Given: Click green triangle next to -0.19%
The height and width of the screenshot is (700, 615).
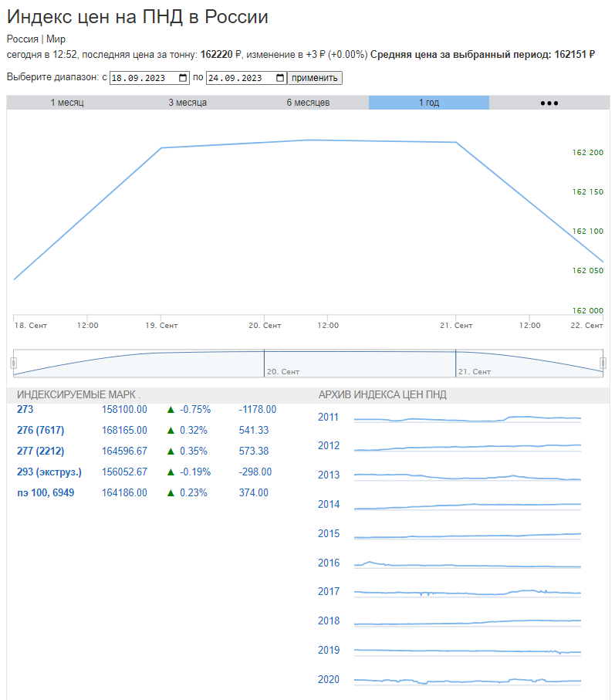Looking at the screenshot, I should (x=171, y=472).
